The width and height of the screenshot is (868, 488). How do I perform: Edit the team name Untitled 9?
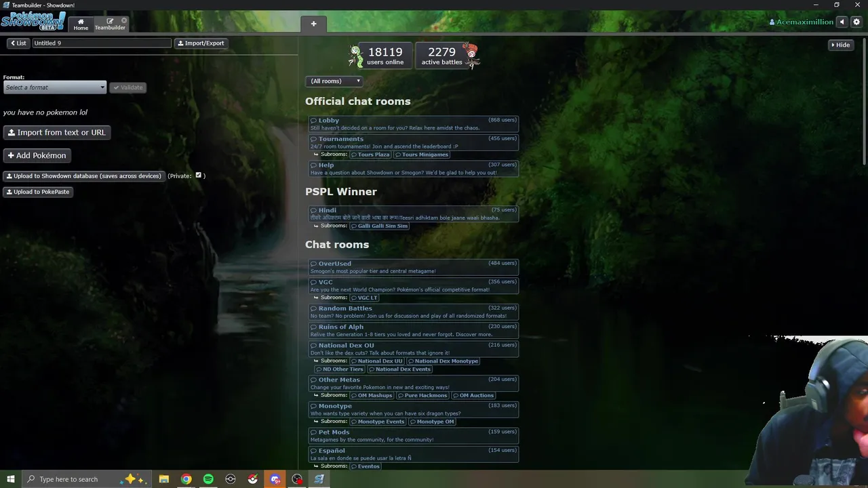pyautogui.click(x=102, y=43)
